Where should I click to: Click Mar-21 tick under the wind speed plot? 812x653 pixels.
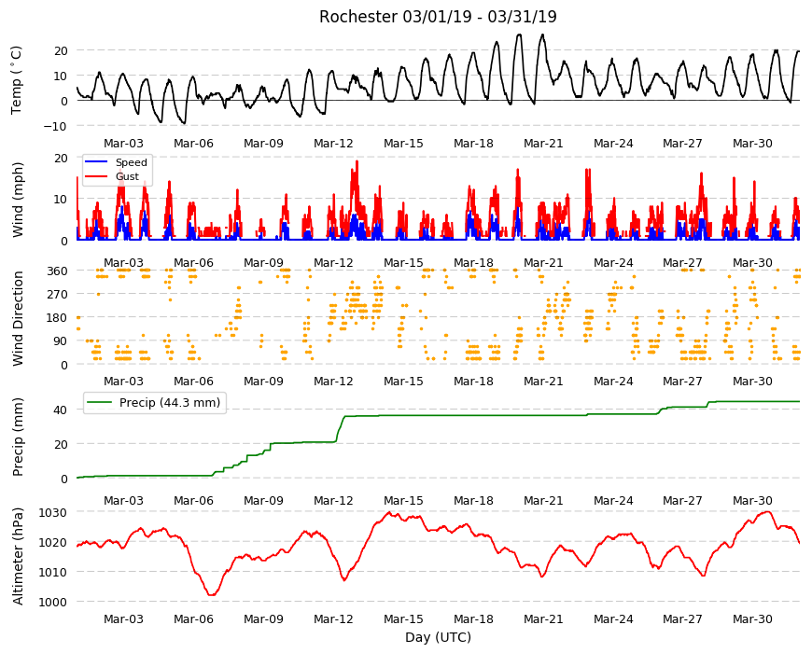point(542,263)
